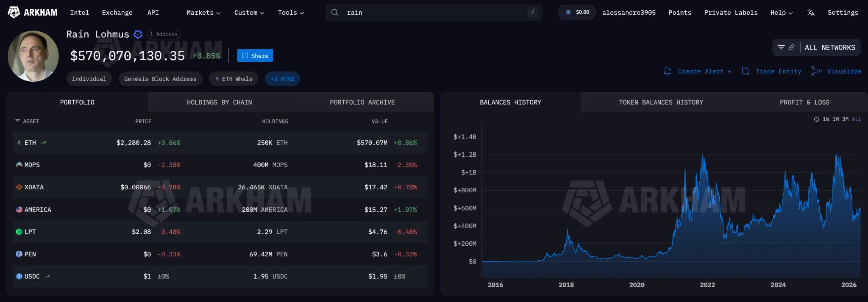
Task: Select the 1M chart range
Action: 836,119
